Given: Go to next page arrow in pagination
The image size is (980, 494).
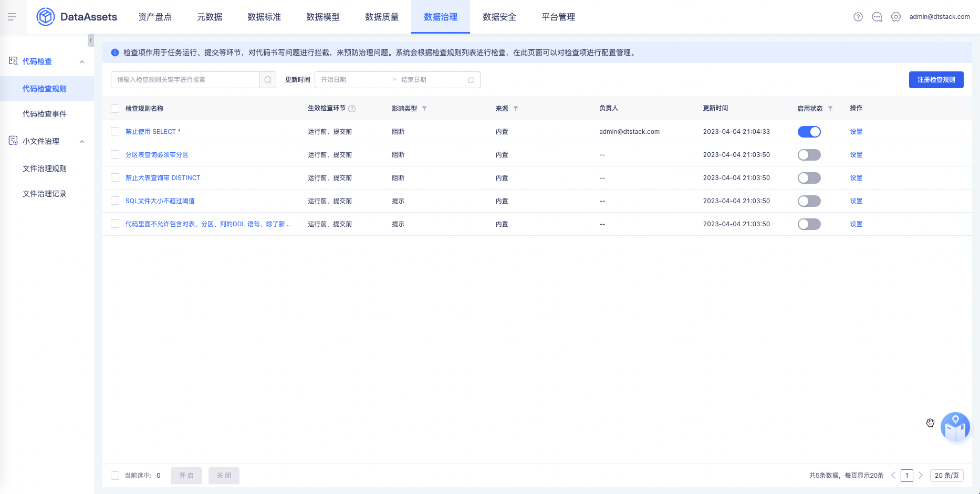Looking at the screenshot, I should [x=921, y=475].
